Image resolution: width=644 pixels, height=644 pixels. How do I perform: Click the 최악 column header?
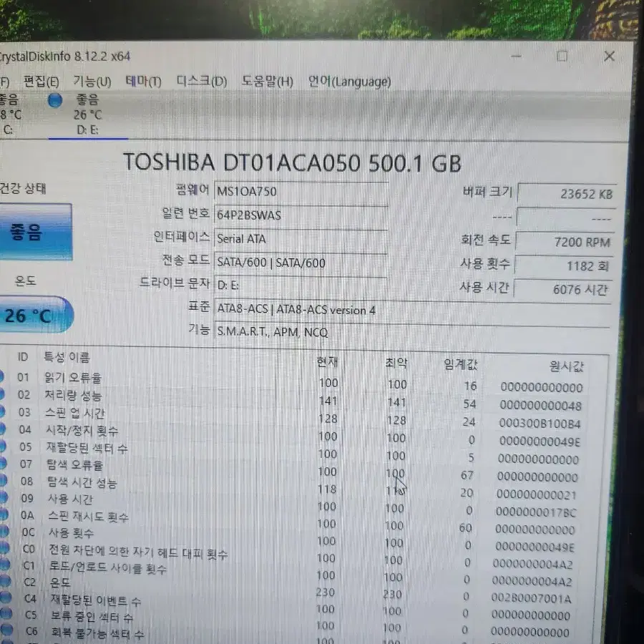(396, 363)
